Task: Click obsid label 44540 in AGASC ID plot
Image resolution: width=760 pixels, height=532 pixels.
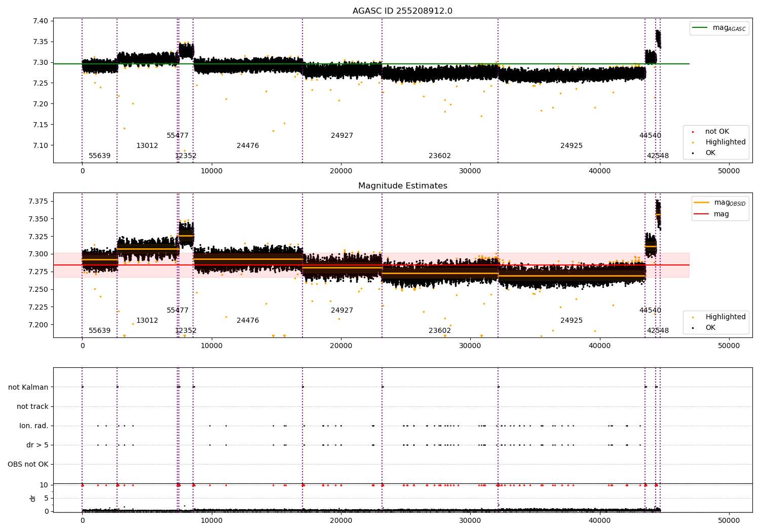Action: click(x=650, y=136)
